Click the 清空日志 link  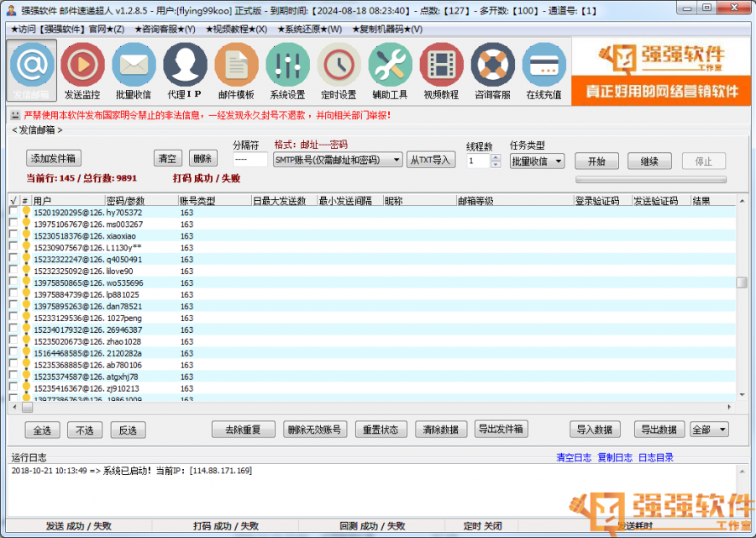(x=573, y=457)
